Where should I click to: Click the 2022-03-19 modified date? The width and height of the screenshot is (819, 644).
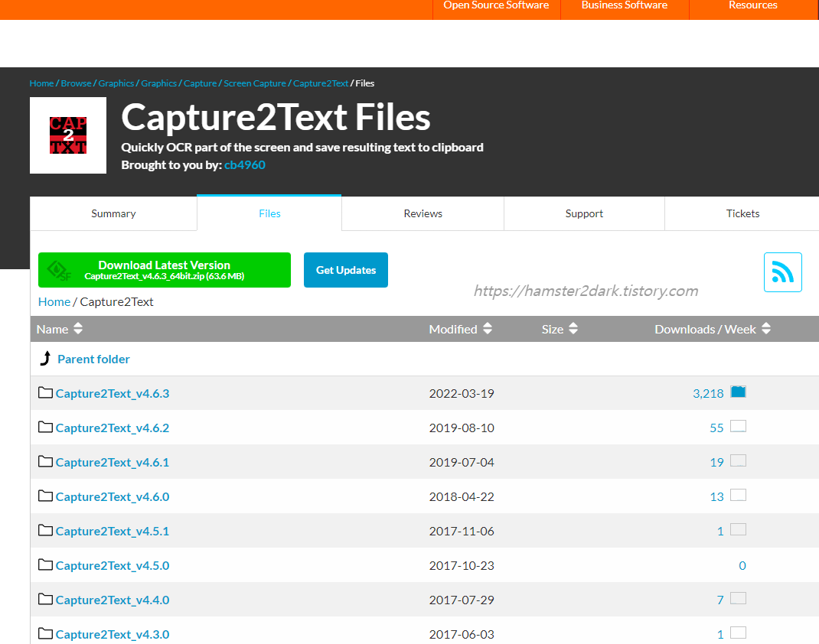(462, 393)
